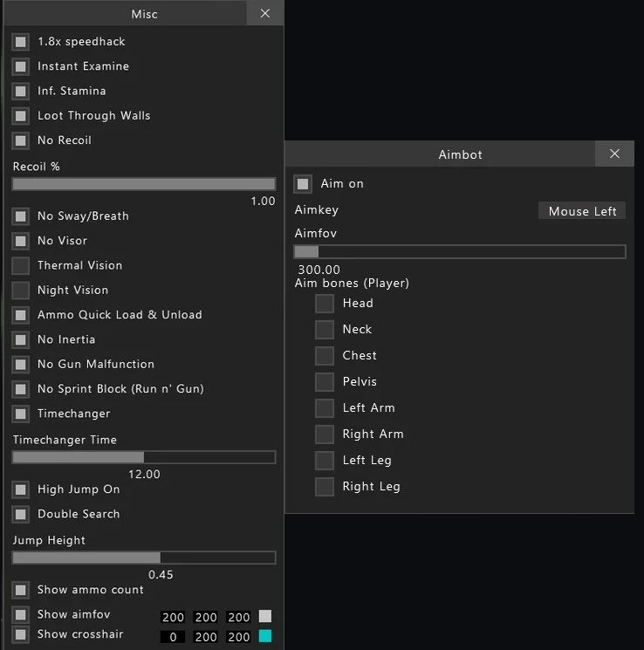
Task: Click the crosshair red value field showing 0
Action: (x=173, y=637)
